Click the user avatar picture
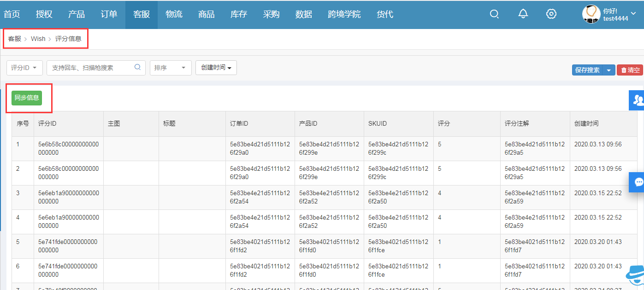644x290 pixels. coord(591,14)
